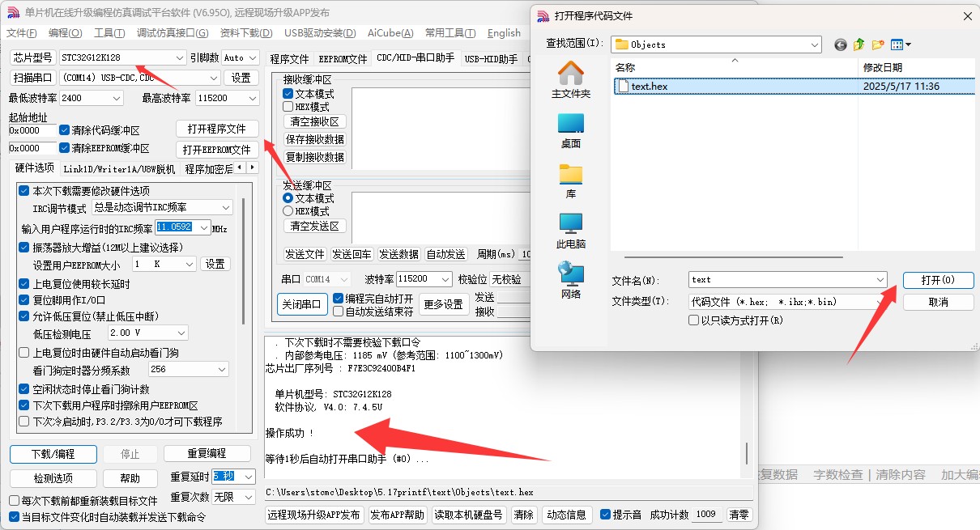980x530 pixels.
Task: Open 网络 in places sidebar
Action: coord(570,280)
